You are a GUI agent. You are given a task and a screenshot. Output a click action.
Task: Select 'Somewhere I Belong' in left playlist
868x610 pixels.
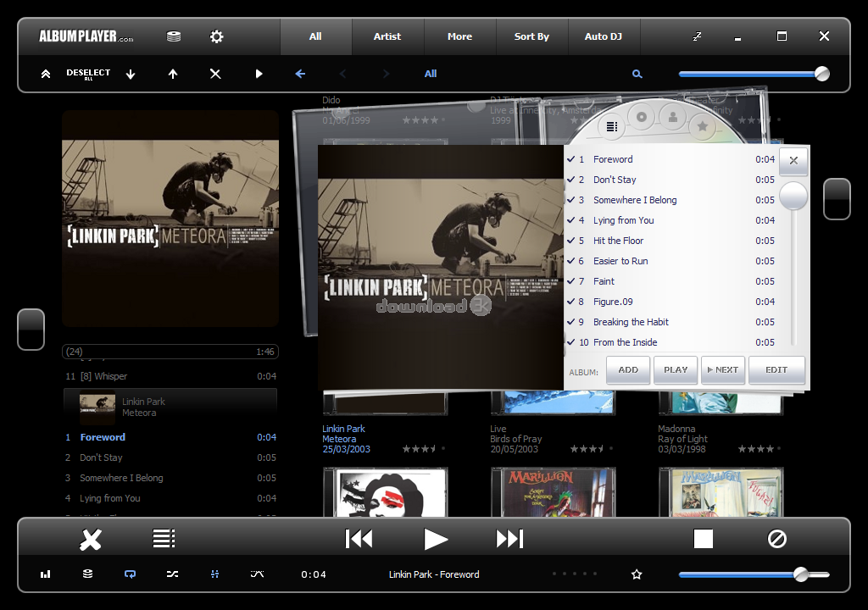click(x=170, y=479)
